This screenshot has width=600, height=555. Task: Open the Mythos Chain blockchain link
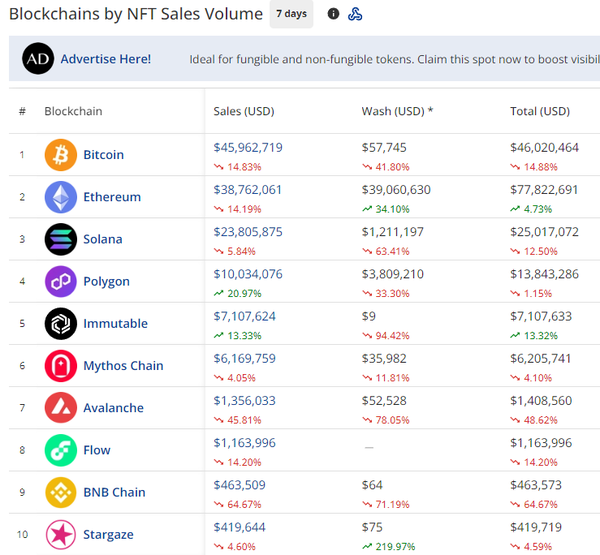pos(123,366)
